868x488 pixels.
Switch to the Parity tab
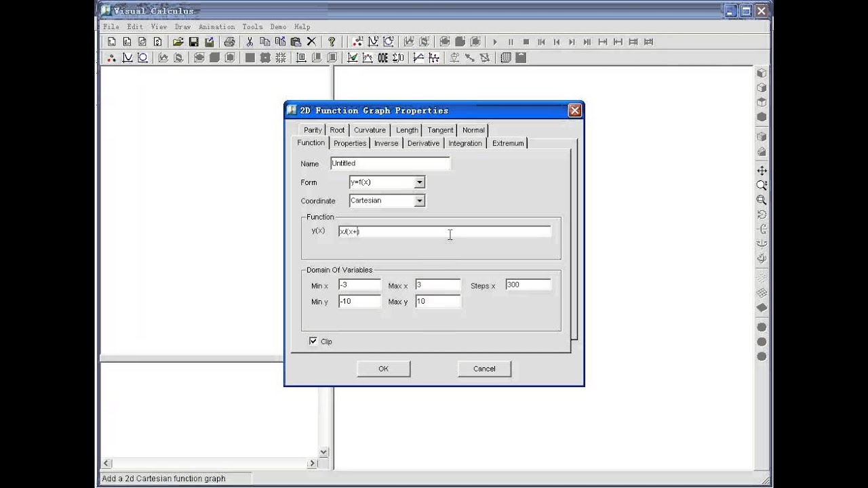point(313,130)
